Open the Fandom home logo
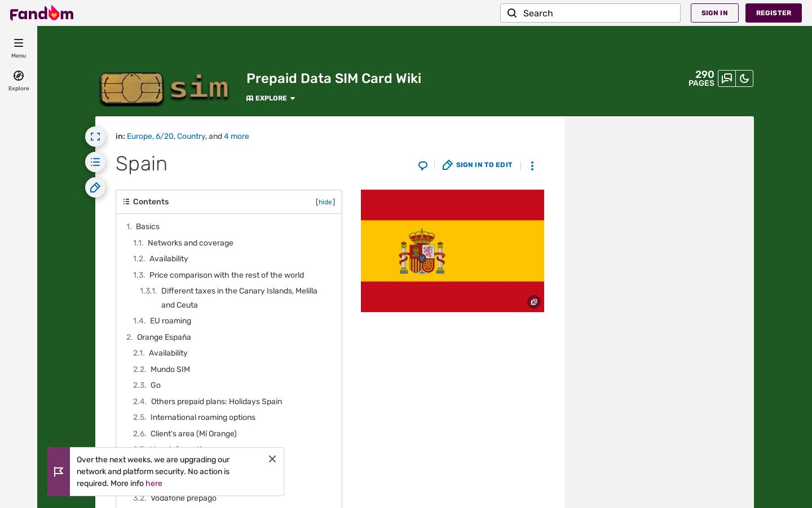The image size is (812, 508). 42,13
